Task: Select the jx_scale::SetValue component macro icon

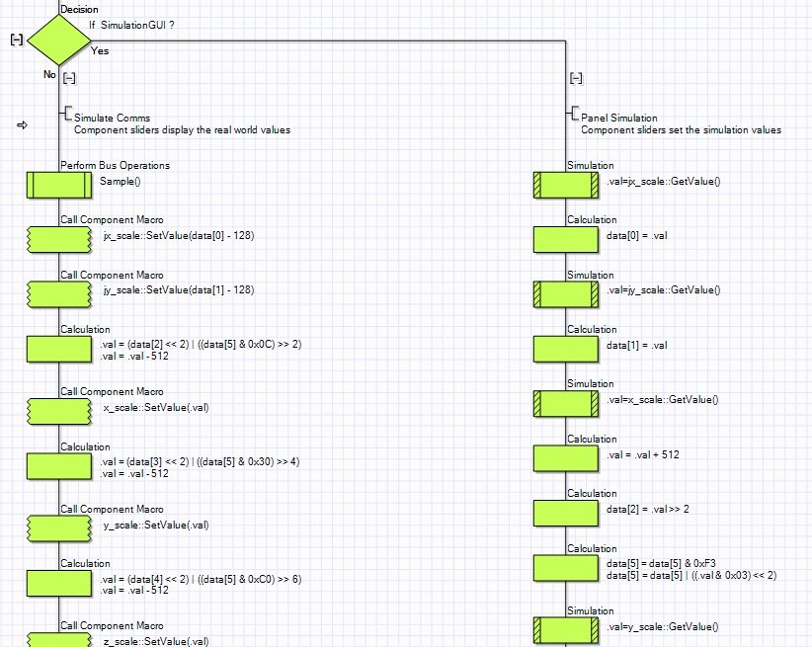Action: [x=58, y=239]
